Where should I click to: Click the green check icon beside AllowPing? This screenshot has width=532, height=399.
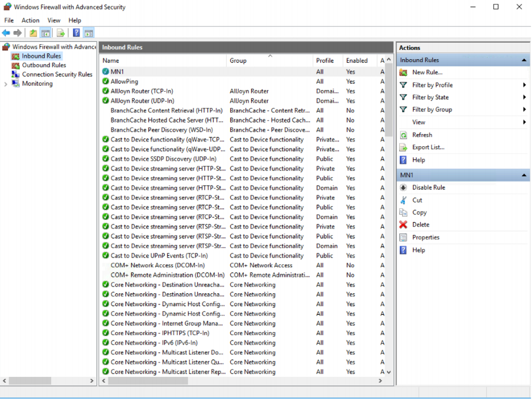[106, 81]
